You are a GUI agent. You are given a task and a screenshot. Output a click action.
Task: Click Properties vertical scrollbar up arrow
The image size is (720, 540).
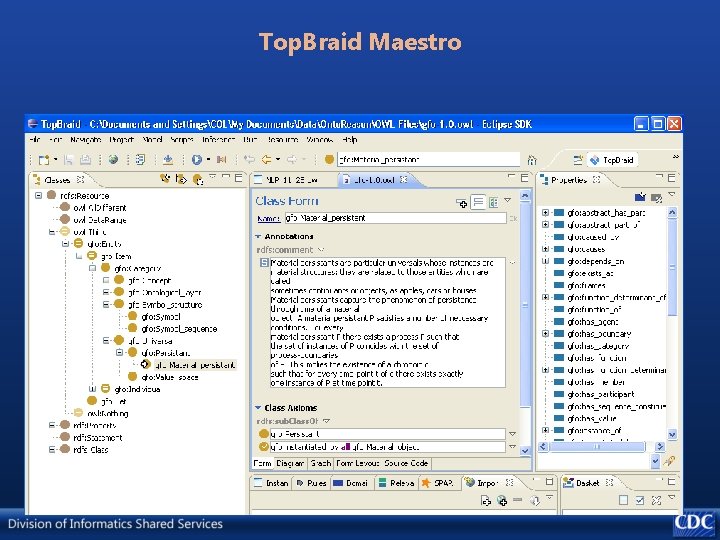[671, 212]
